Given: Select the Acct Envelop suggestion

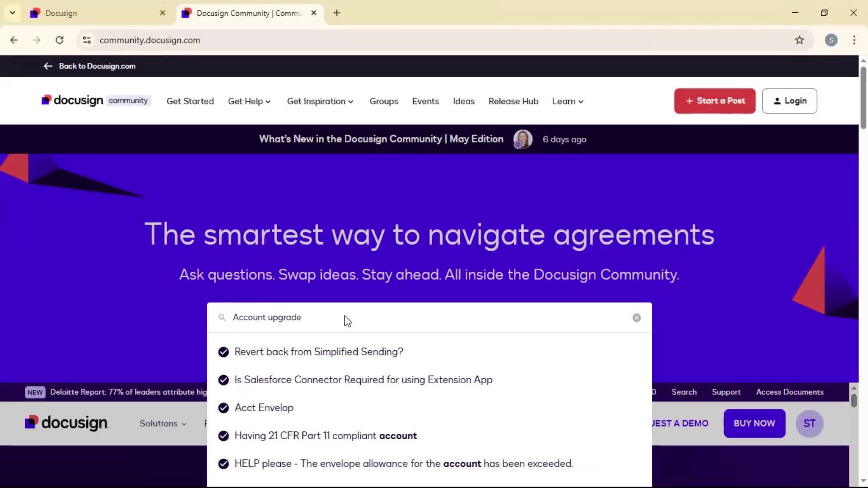Looking at the screenshot, I should pyautogui.click(x=264, y=408).
